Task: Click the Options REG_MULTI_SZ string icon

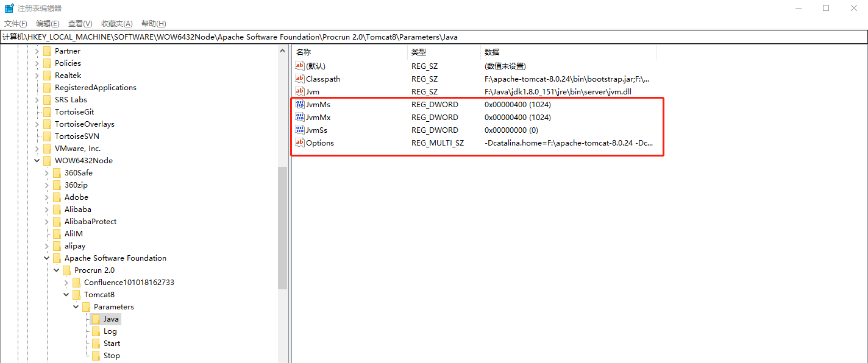Action: (x=300, y=143)
